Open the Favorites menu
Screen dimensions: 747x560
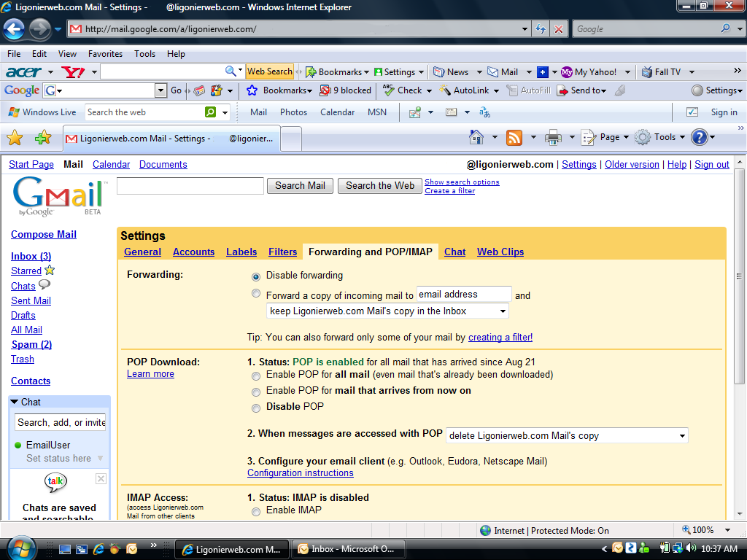[x=105, y=54]
